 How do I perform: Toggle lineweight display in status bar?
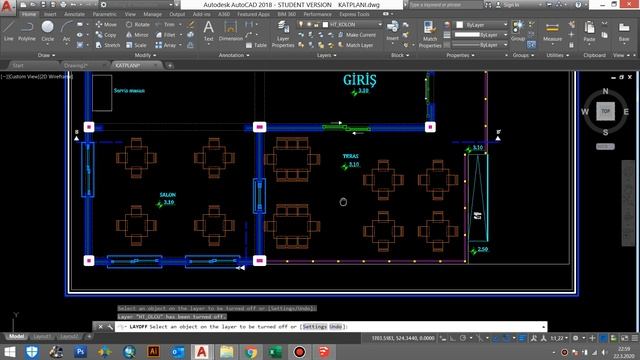coord(522,338)
